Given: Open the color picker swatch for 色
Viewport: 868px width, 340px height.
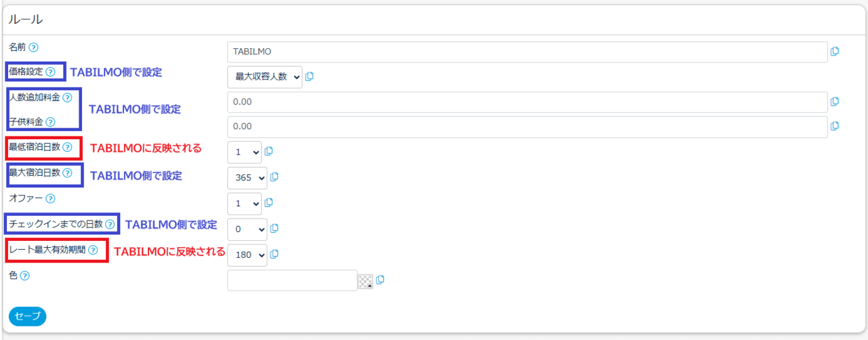Looking at the screenshot, I should [x=366, y=280].
